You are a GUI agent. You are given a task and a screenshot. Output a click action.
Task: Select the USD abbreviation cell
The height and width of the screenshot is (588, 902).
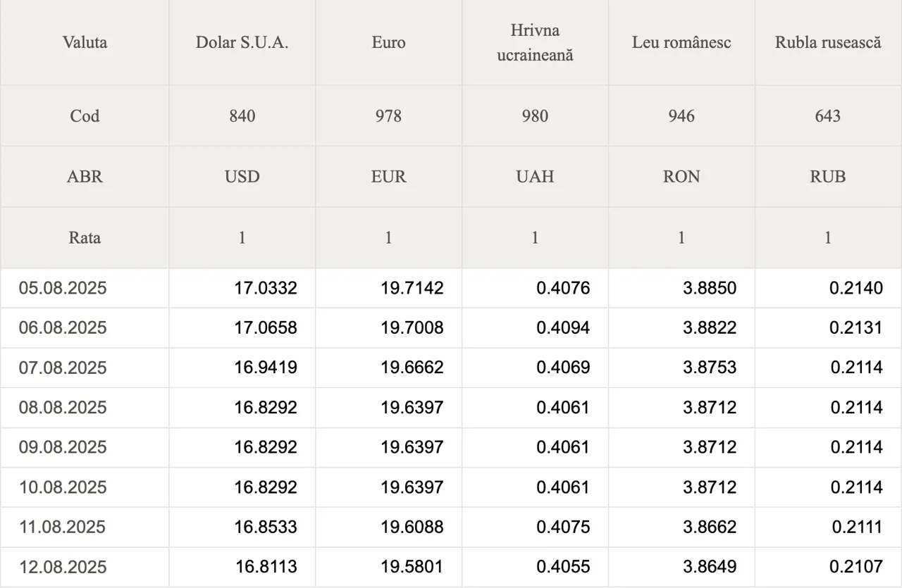[x=242, y=177]
